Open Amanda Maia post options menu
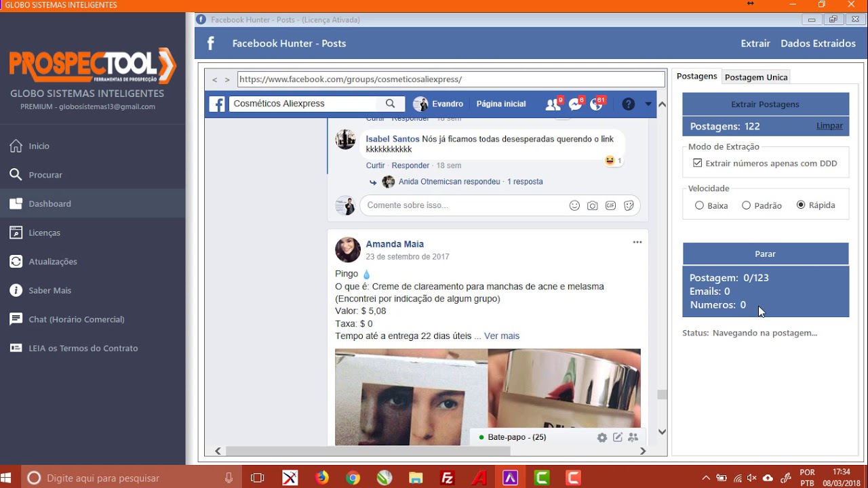The image size is (868, 488). (x=637, y=242)
